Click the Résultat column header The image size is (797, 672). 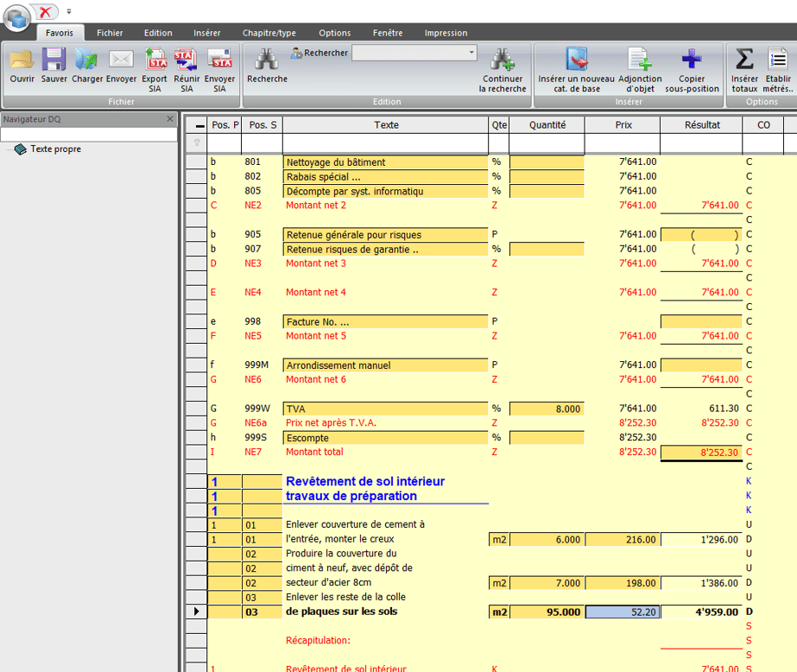pyautogui.click(x=701, y=125)
